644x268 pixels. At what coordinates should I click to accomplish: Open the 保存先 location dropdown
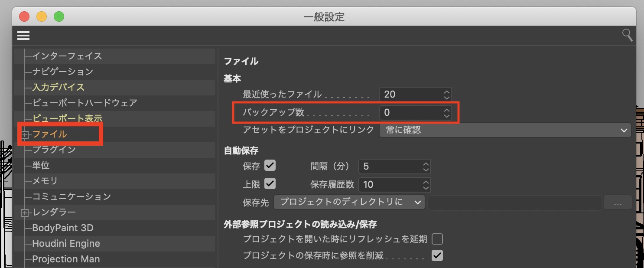coord(349,202)
